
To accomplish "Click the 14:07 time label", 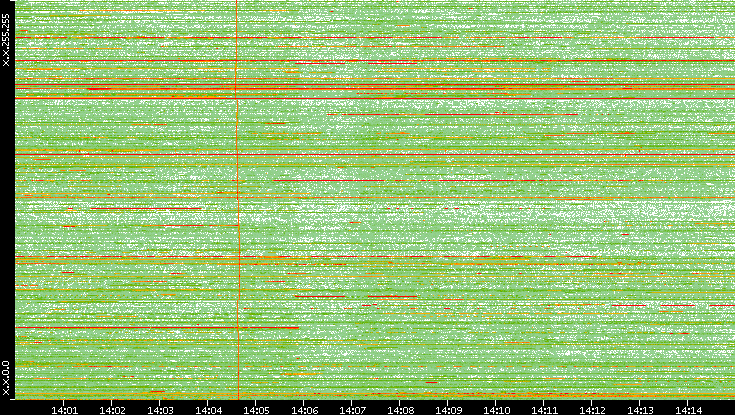I will click(x=352, y=410).
